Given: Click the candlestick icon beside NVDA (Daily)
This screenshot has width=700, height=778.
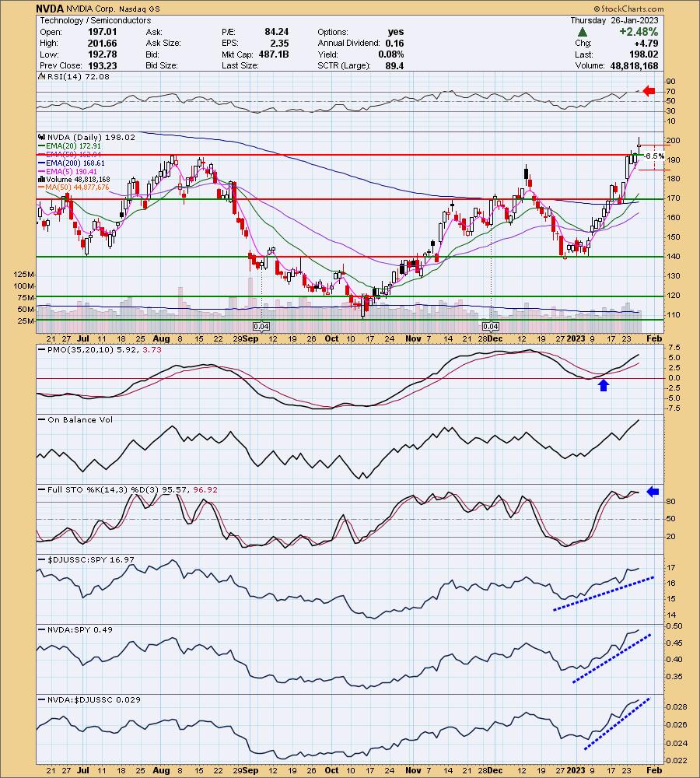Looking at the screenshot, I should 42,137.
